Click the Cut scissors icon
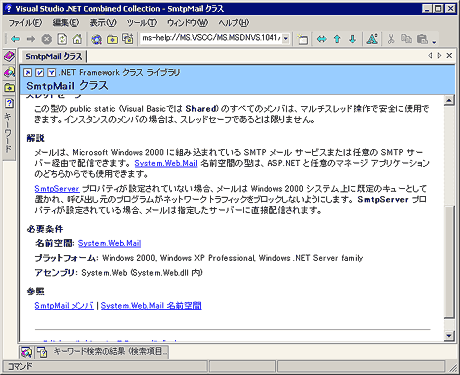This screenshot has height=375, width=460. 391,39
